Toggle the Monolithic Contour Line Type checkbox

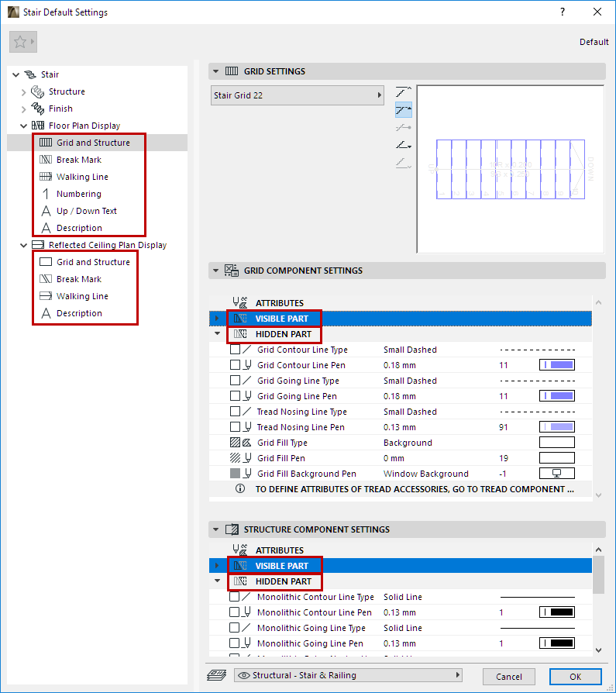(x=235, y=597)
